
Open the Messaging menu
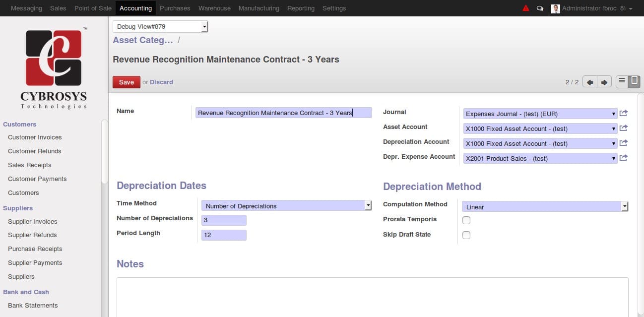coord(26,8)
